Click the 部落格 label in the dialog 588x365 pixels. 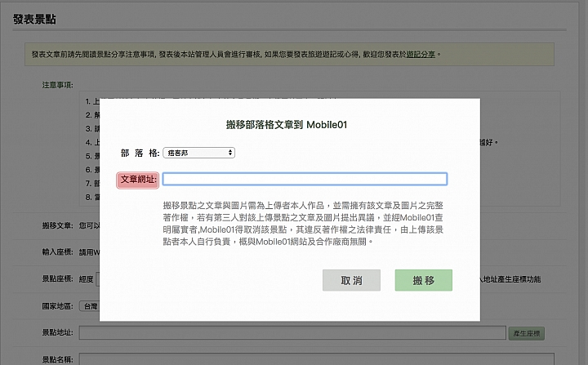click(x=140, y=153)
